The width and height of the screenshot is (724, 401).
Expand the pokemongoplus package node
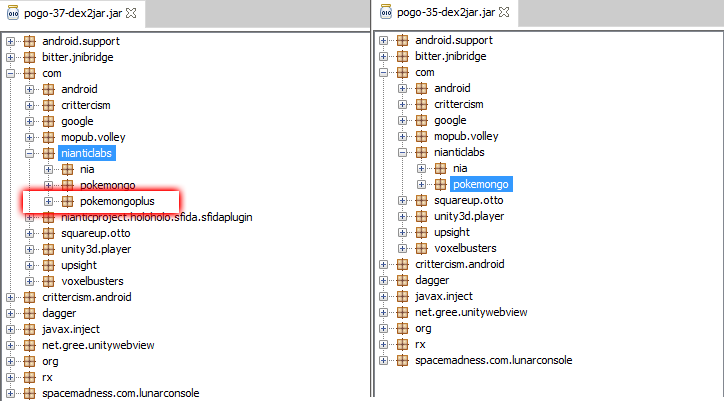(49, 201)
